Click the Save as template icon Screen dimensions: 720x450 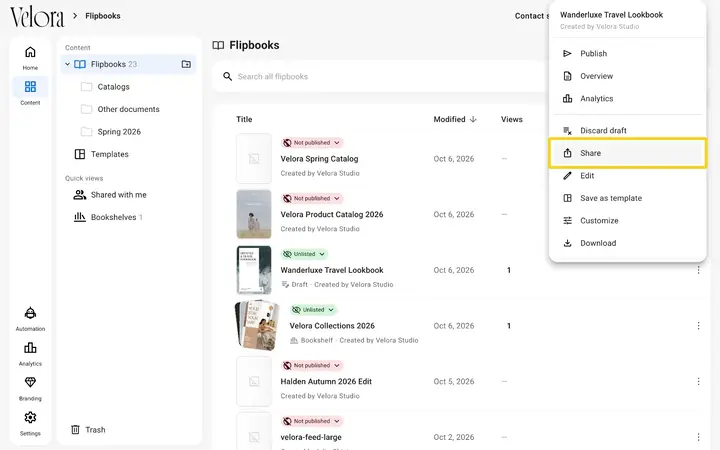point(568,198)
